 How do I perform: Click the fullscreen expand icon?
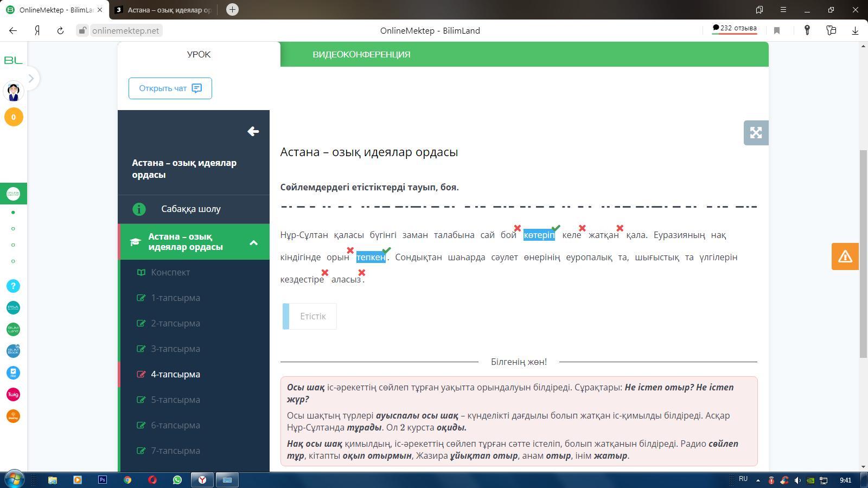[x=756, y=133]
